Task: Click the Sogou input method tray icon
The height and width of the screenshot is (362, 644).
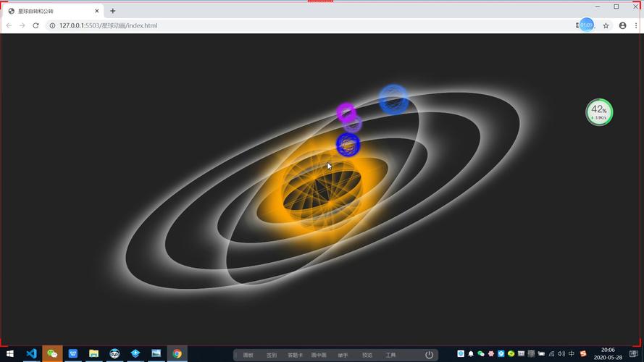Action: tap(583, 354)
